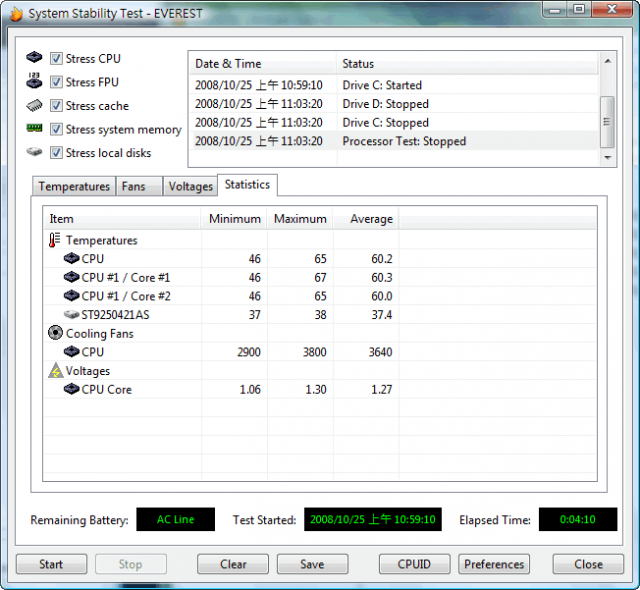Click the Status column header

tap(467, 64)
